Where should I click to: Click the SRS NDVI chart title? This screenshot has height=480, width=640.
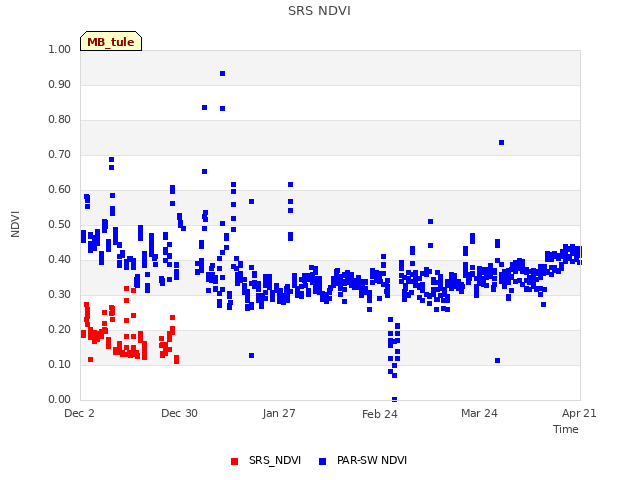pos(319,11)
